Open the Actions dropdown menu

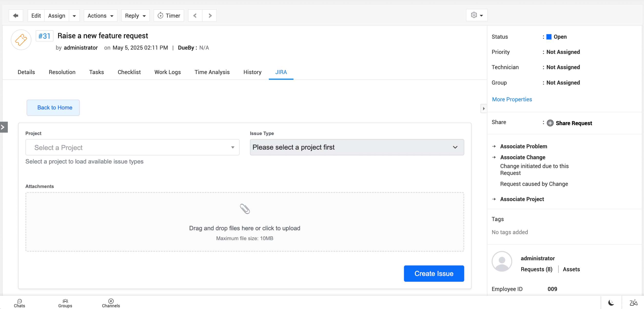coord(100,16)
